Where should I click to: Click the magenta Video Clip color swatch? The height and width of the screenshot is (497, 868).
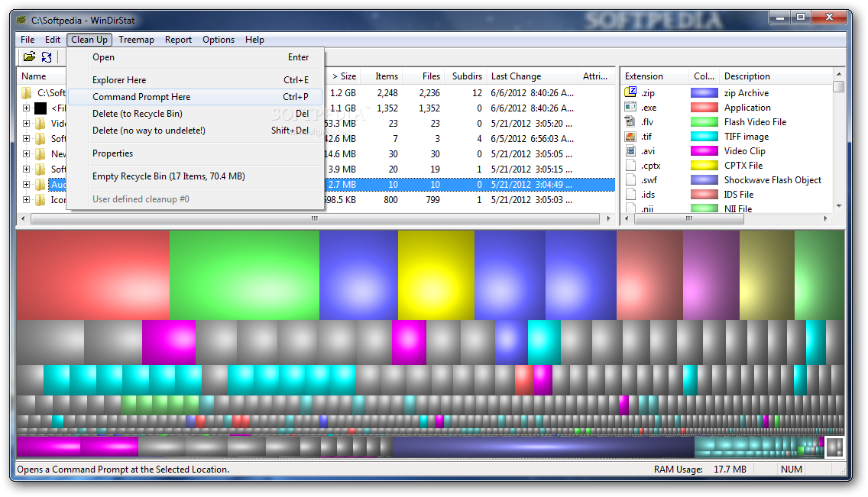(704, 151)
